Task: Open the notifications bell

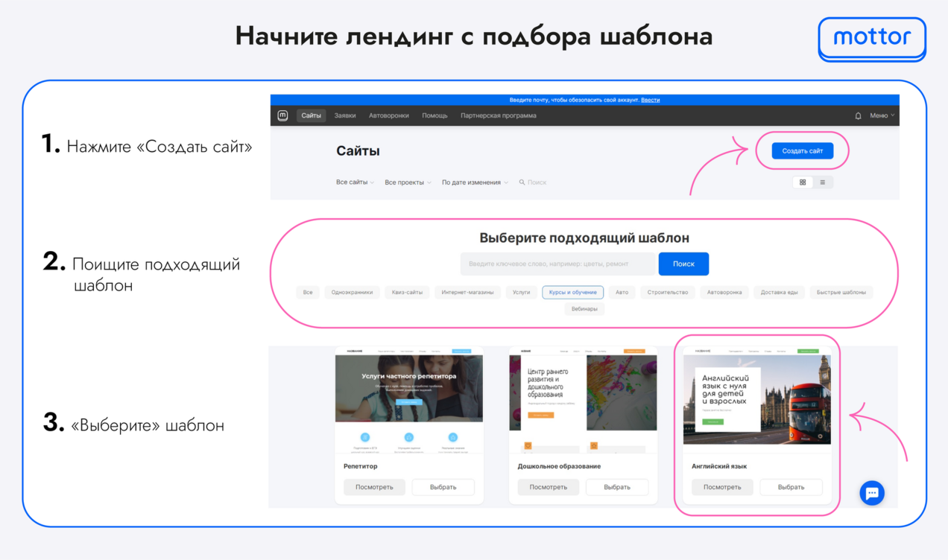Action: [x=858, y=115]
